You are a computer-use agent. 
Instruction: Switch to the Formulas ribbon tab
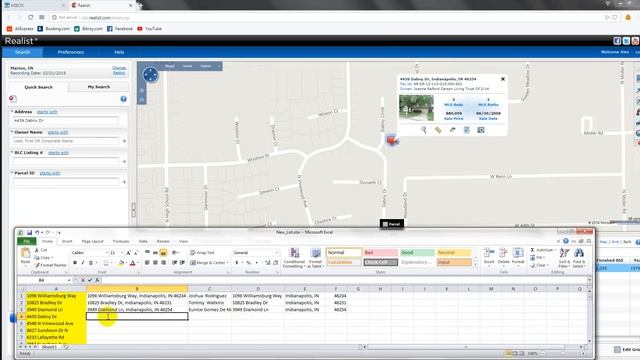[x=121, y=241]
